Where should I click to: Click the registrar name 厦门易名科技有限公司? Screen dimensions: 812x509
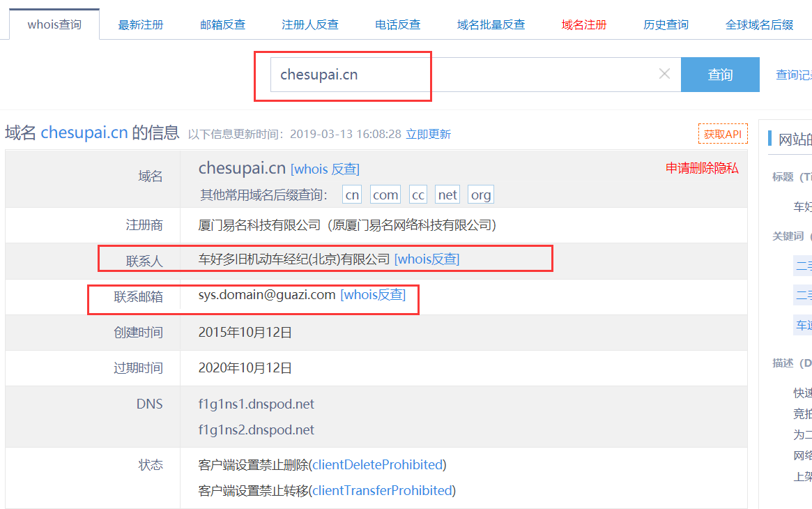[x=259, y=225]
